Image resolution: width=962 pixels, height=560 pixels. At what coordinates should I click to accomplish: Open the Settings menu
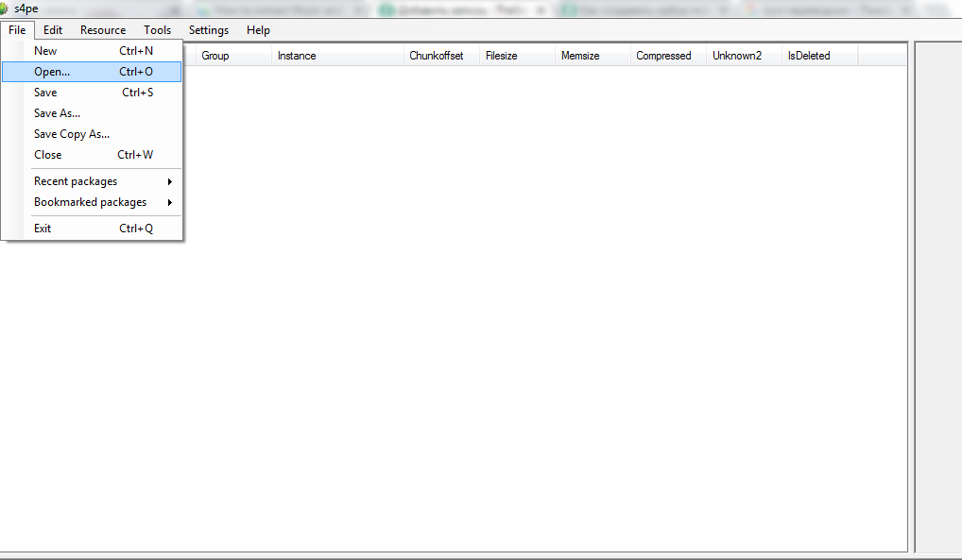[209, 30]
